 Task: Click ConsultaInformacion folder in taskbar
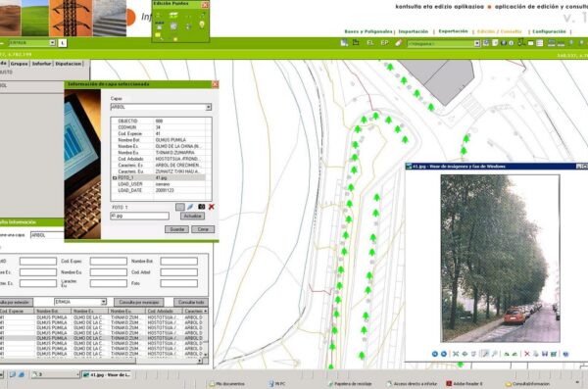527,384
